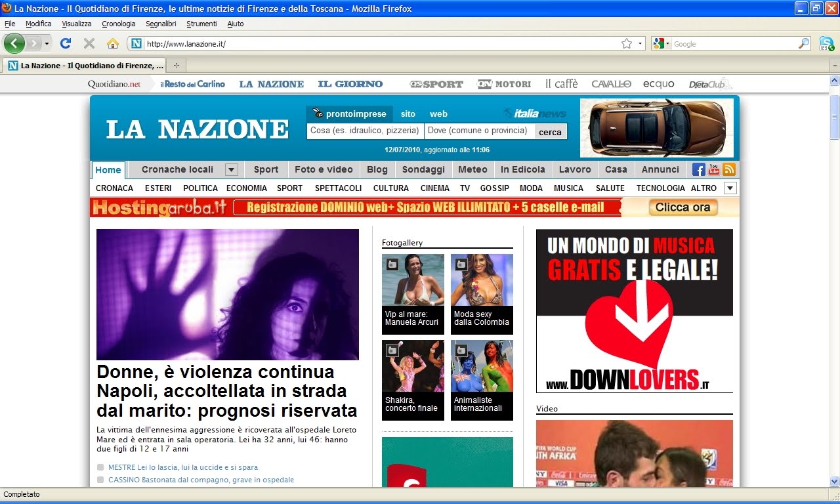This screenshot has height=504, width=840.
Task: Focus the Cosa search input field
Action: (365, 131)
